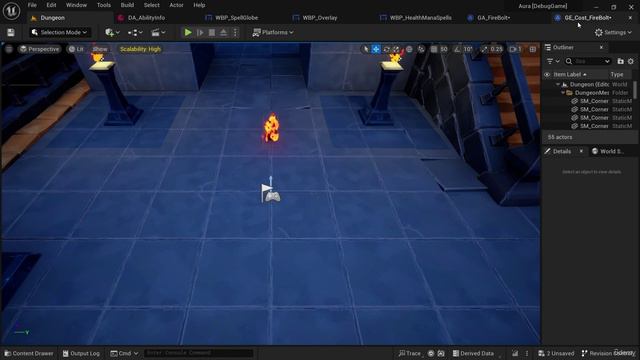The image size is (640, 360).
Task: Toggle world or local coordinate space globe
Action: [409, 49]
